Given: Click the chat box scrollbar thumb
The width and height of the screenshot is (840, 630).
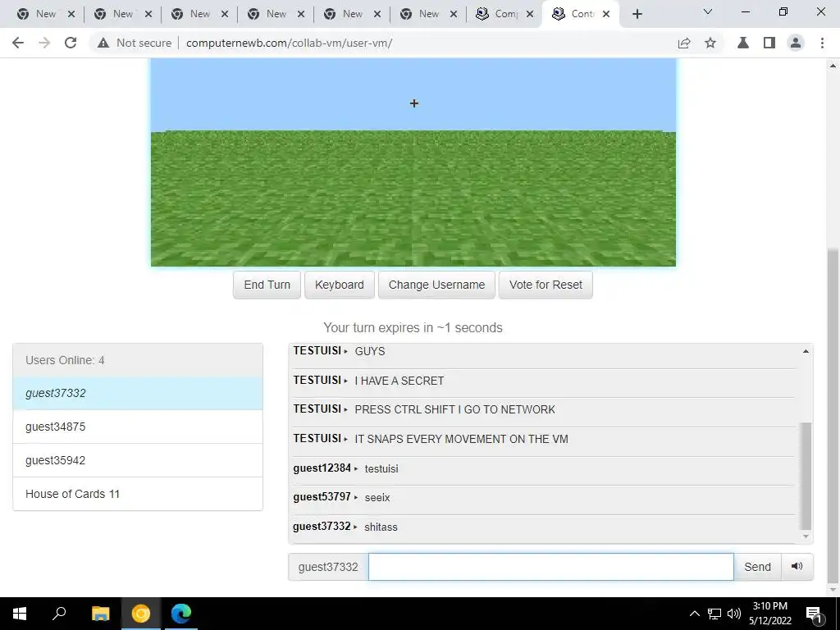Looking at the screenshot, I should coord(806,476).
